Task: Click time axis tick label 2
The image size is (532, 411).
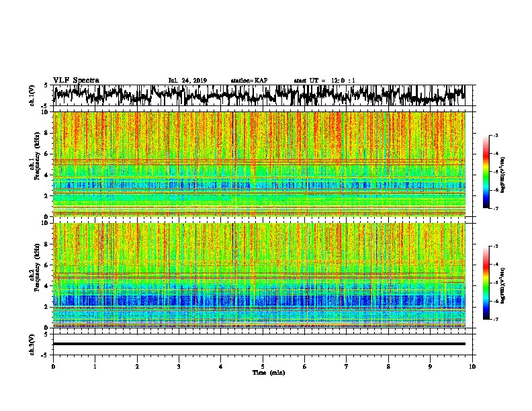Action: 137,367
